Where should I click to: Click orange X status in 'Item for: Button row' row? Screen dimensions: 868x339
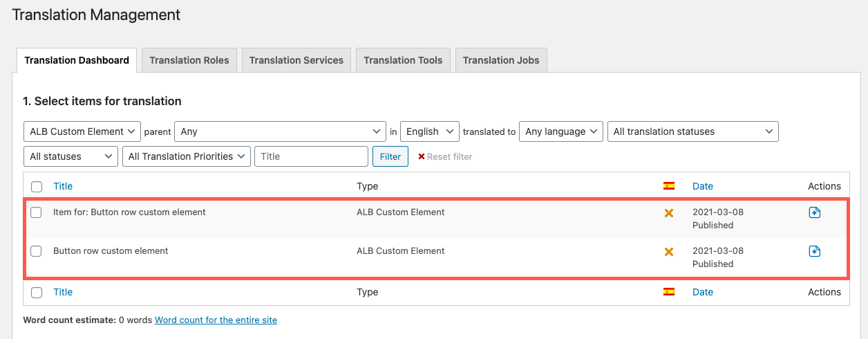[x=668, y=213]
